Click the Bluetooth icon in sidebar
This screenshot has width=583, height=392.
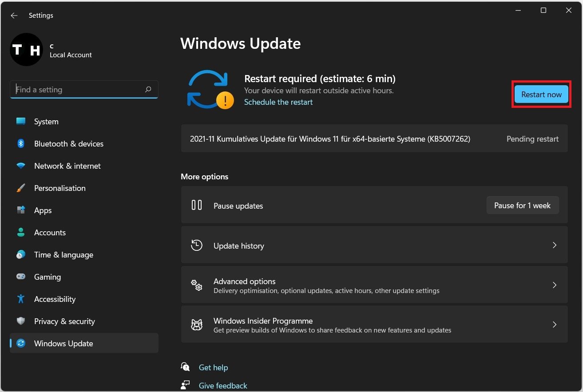coord(21,143)
